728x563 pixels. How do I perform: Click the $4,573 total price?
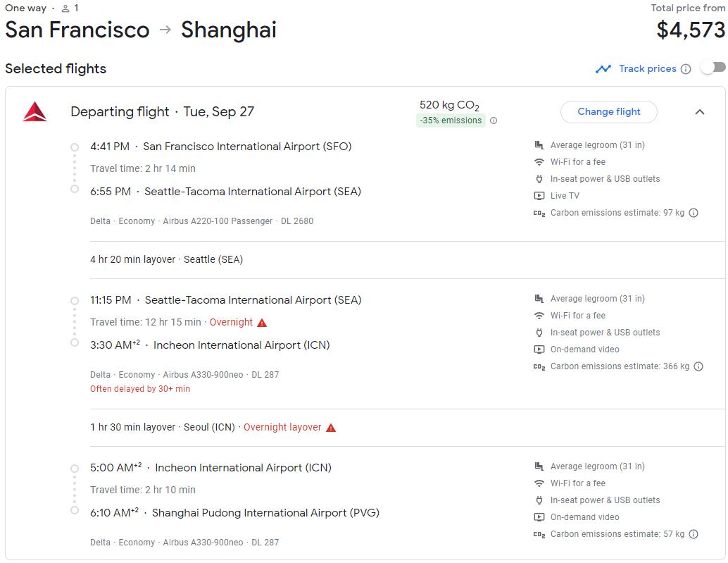pos(690,30)
